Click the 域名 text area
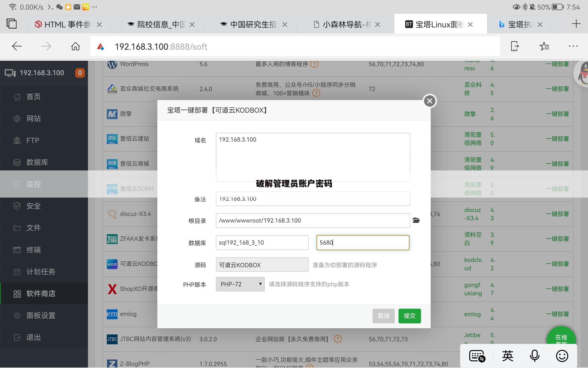Viewport: 588px width, 368px height. point(313,157)
